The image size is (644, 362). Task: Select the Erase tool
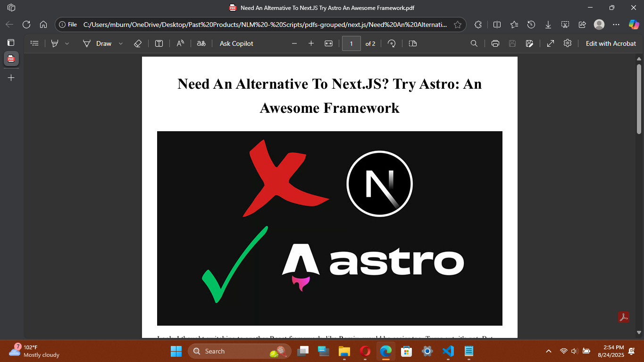[137, 43]
